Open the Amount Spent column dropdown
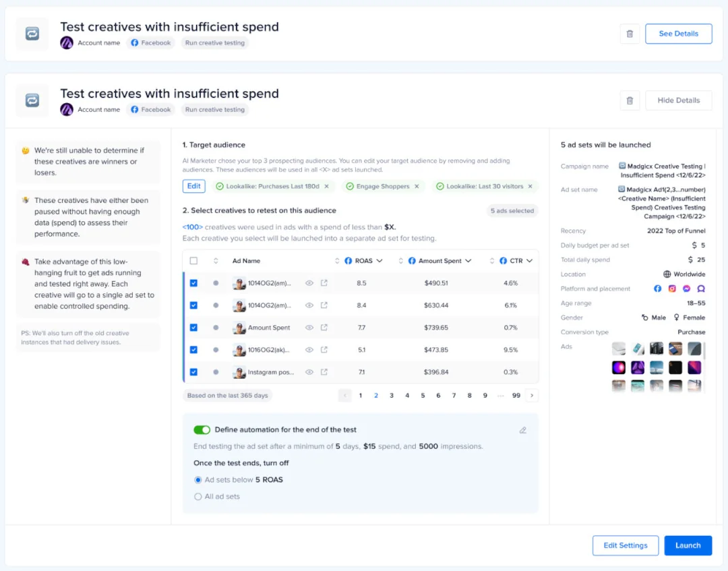 (x=468, y=261)
